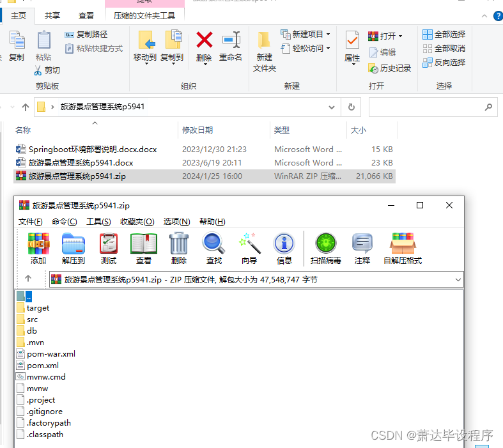
Task: Switch to the Share (共享) ribbon tab
Action: (52, 16)
